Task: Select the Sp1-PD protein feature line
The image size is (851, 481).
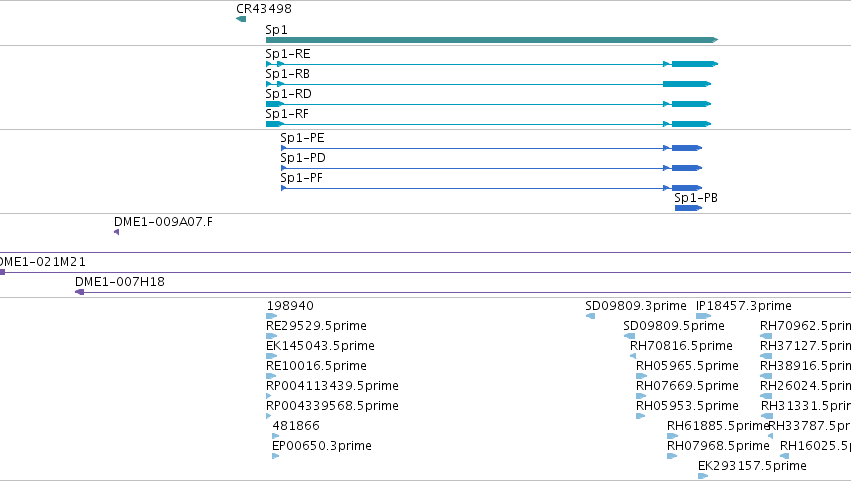Action: click(x=491, y=168)
